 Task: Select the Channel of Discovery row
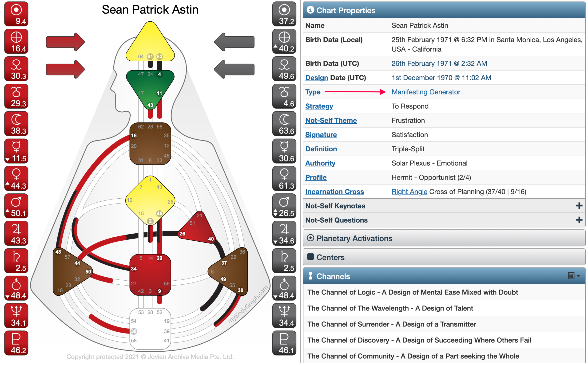(x=444, y=340)
